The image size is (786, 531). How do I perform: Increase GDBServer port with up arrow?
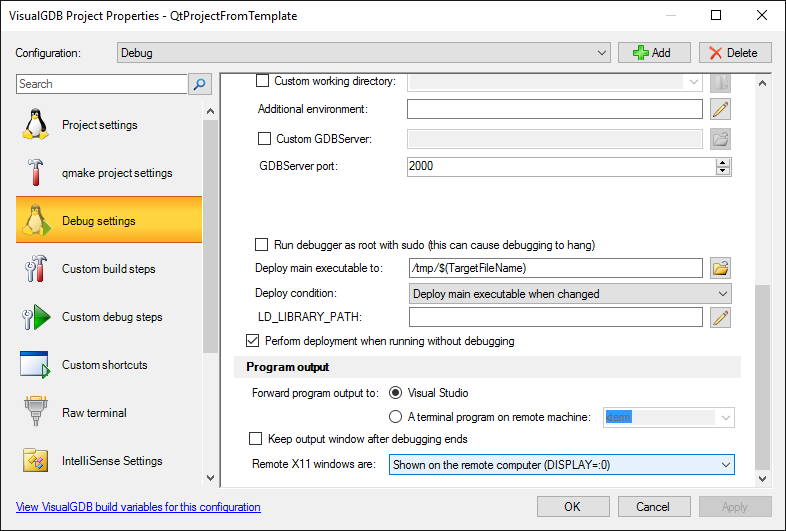pyautogui.click(x=722, y=162)
